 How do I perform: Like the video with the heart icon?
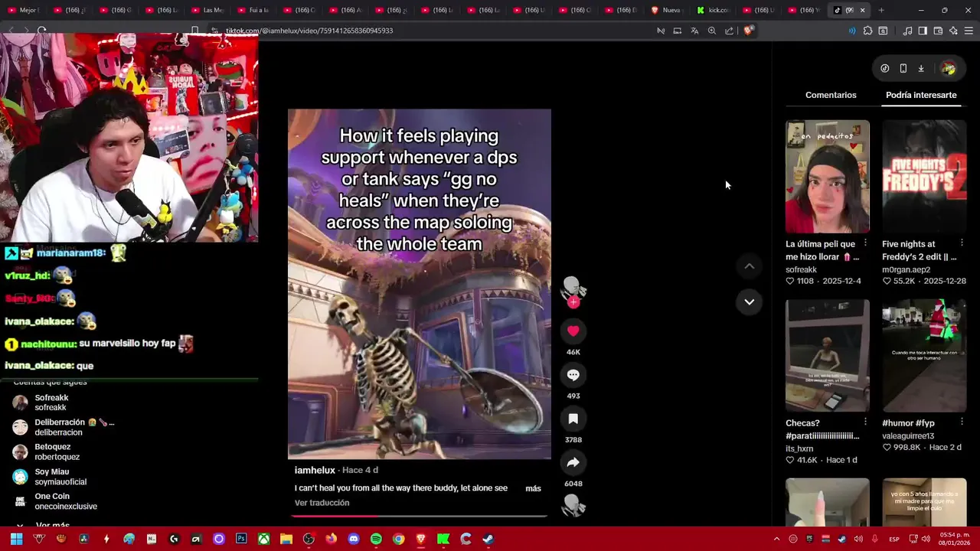(x=573, y=331)
